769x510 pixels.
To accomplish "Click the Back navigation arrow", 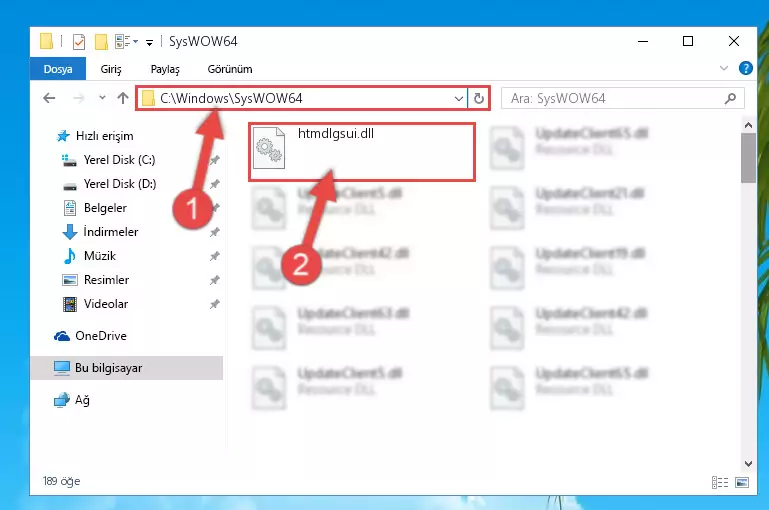I will tap(50, 99).
